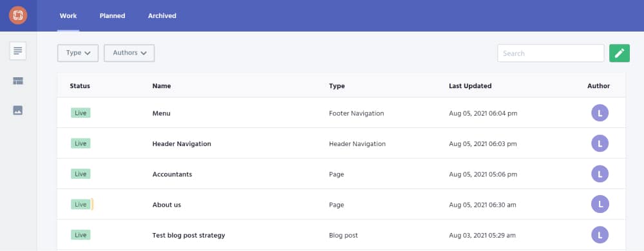Click the orange app logo icon
The width and height of the screenshot is (644, 251).
point(18,15)
